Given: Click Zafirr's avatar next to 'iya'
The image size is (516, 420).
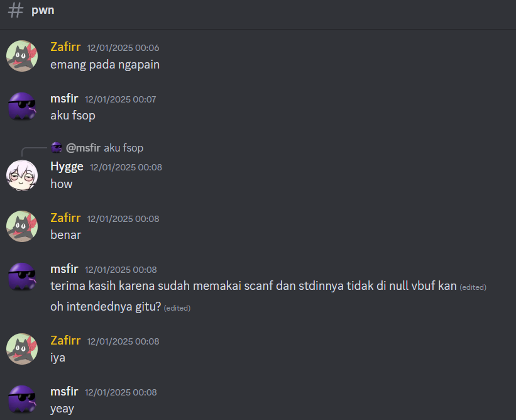Looking at the screenshot, I should click(x=22, y=349).
